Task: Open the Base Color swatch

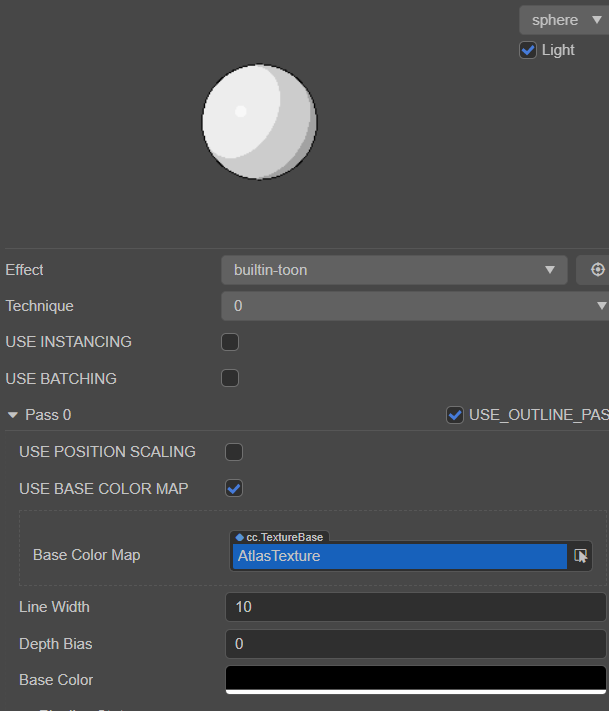Action: pyautogui.click(x=415, y=679)
